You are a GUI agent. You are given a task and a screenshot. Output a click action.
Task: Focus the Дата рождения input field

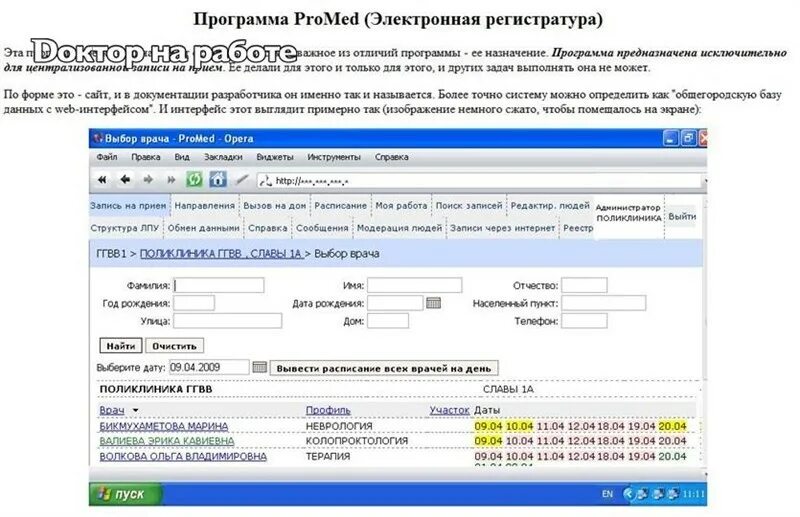395,303
